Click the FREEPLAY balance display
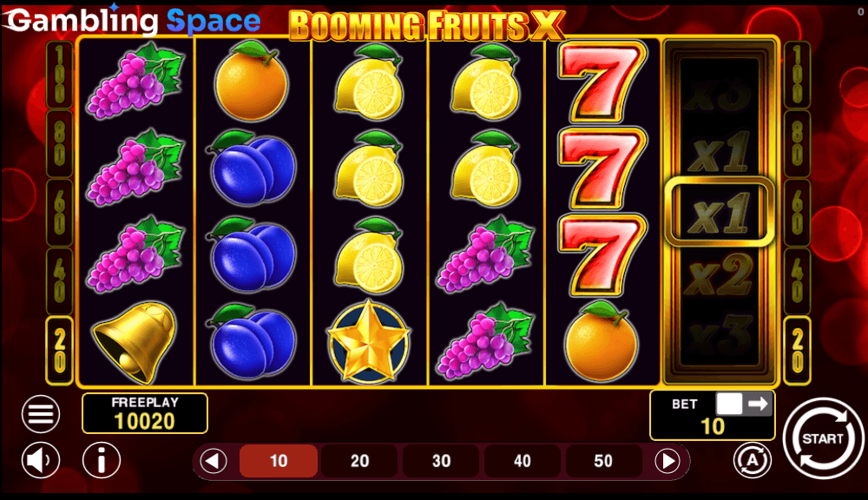The height and width of the screenshot is (500, 868). [145, 413]
